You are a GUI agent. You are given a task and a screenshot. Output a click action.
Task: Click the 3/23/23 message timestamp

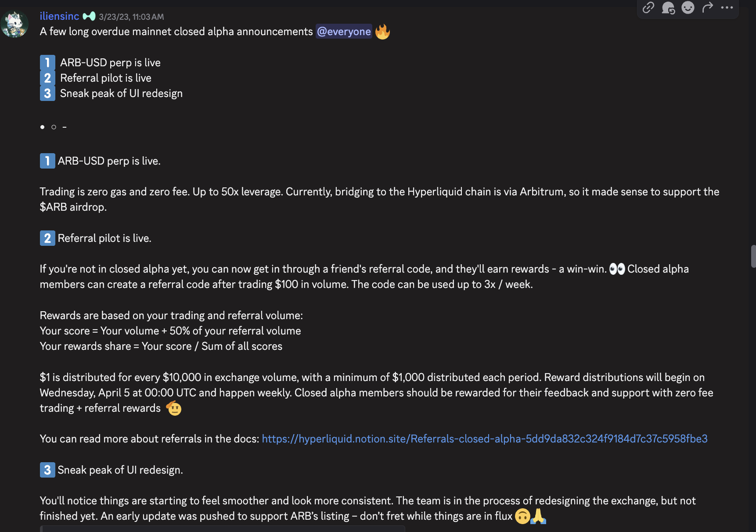pos(131,16)
